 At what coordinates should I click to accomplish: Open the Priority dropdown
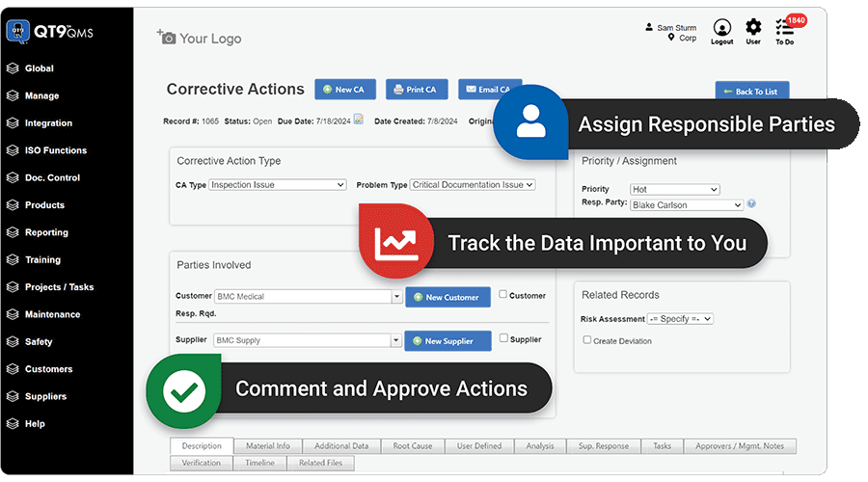point(675,189)
